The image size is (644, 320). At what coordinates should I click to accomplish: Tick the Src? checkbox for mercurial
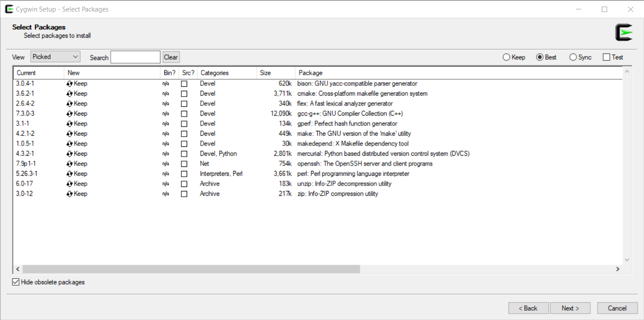(x=184, y=154)
